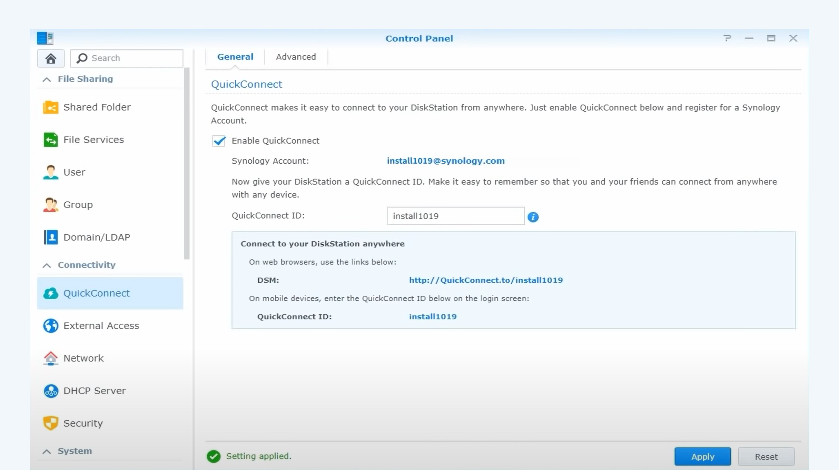Screen dimensions: 840x473
Task: Click the Home icon button
Action: tap(50, 58)
